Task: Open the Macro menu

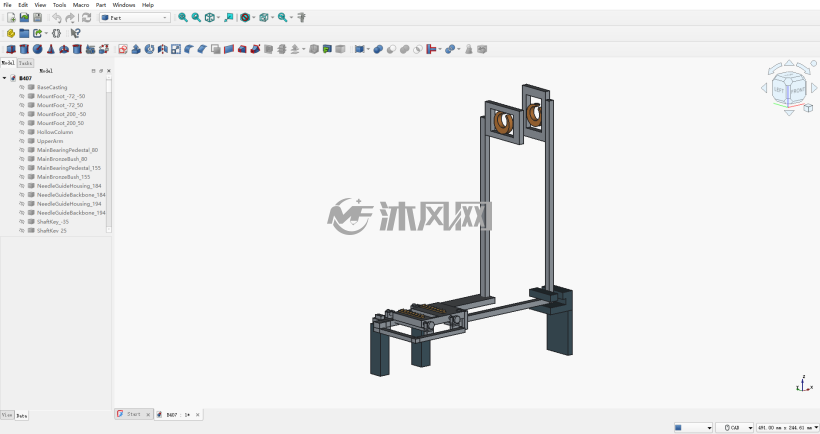Action: pyautogui.click(x=81, y=5)
